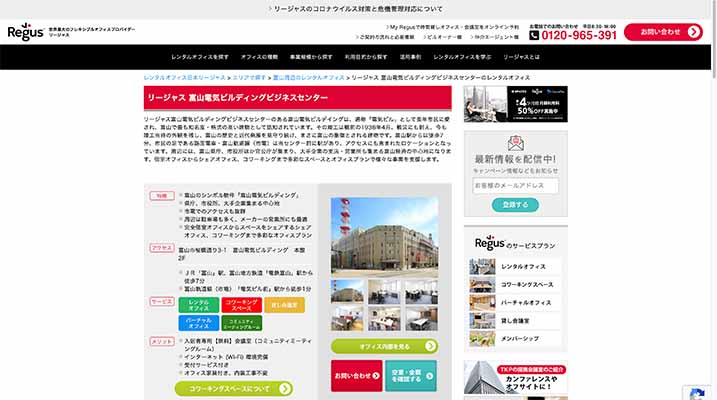This screenshot has width=717, height=400.
Task: Click arrow icon on コワーキングスペースについて button
Action: point(284,389)
